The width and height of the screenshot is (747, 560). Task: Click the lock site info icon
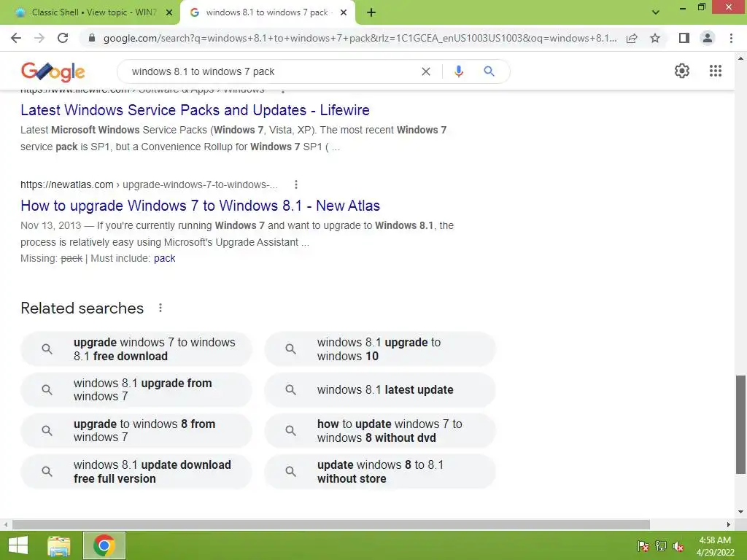(92, 38)
